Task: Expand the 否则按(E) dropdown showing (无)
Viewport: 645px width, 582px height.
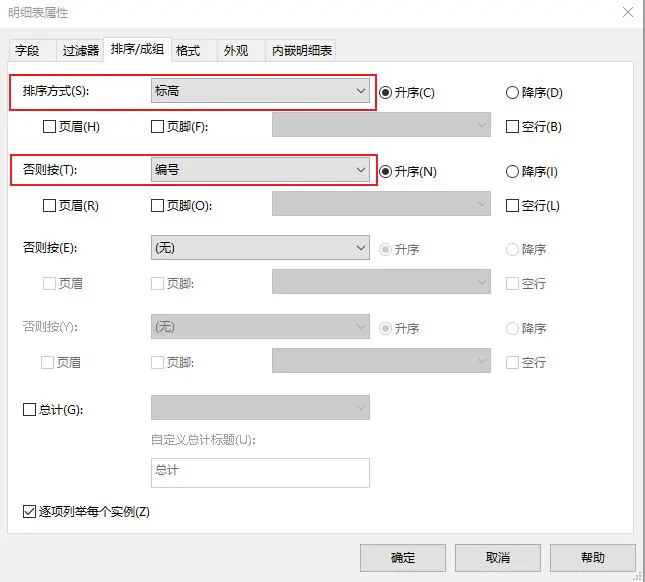Action: pyautogui.click(x=260, y=248)
